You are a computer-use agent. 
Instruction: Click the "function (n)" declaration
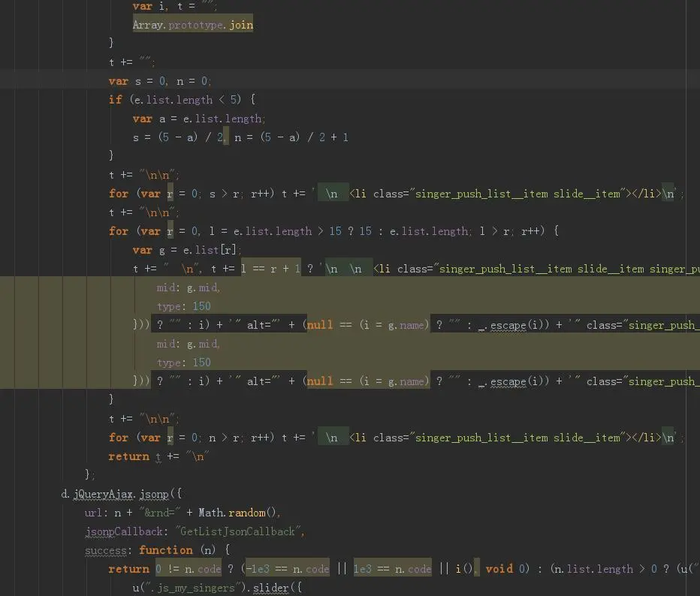pyautogui.click(x=177, y=550)
